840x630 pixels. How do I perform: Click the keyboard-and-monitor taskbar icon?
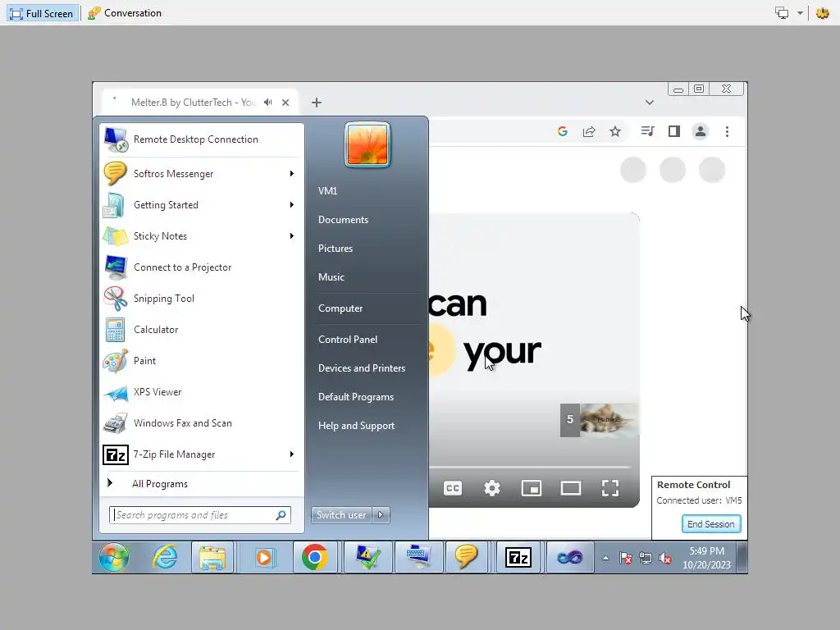418,558
